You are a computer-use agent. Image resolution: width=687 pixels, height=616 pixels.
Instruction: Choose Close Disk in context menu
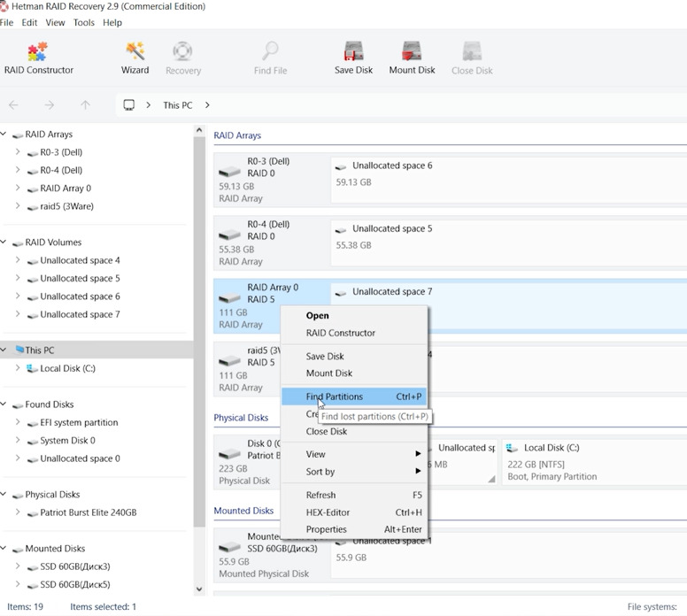[x=354, y=432]
